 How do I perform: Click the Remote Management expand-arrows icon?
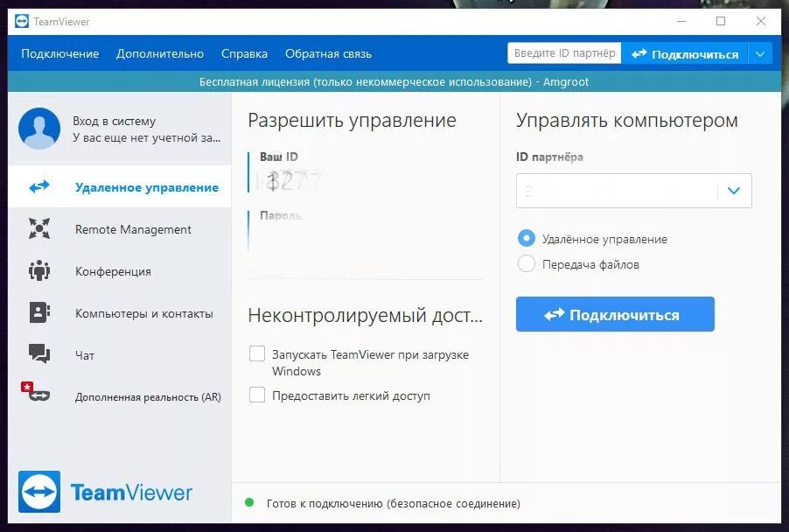[39, 228]
